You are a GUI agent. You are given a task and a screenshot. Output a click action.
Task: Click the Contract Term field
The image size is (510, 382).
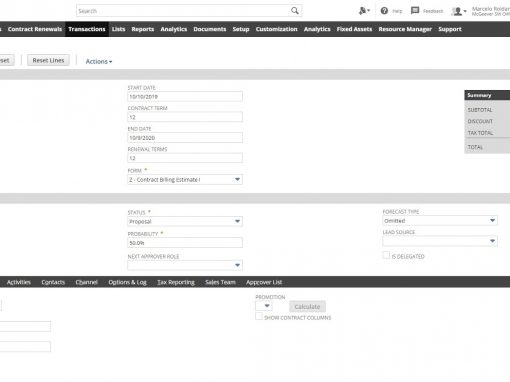[185, 117]
